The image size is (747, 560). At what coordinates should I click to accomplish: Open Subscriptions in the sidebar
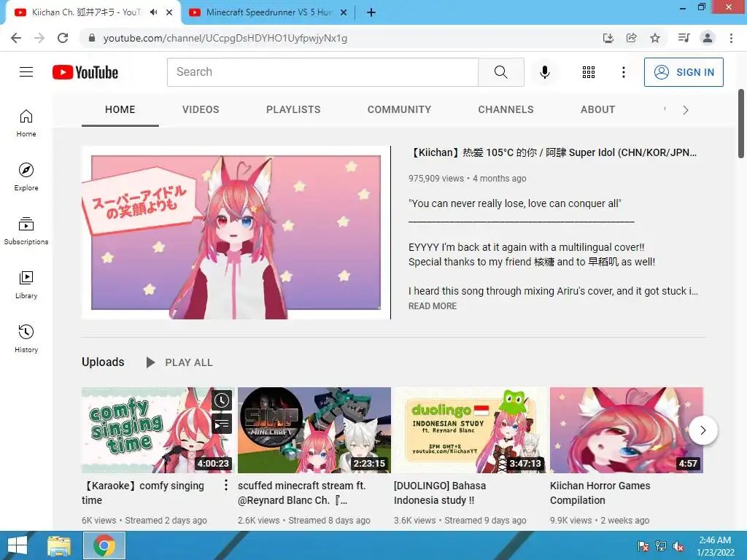point(26,231)
